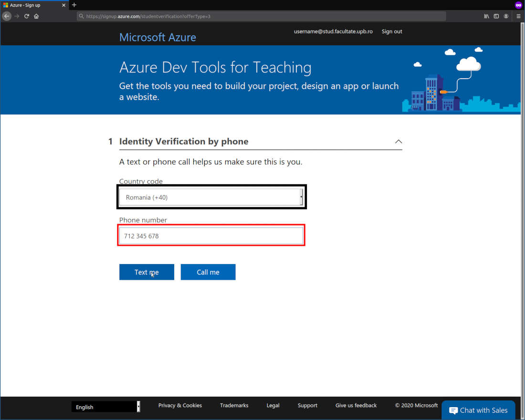Click inside the Phone number input field
525x420 pixels.
click(211, 235)
